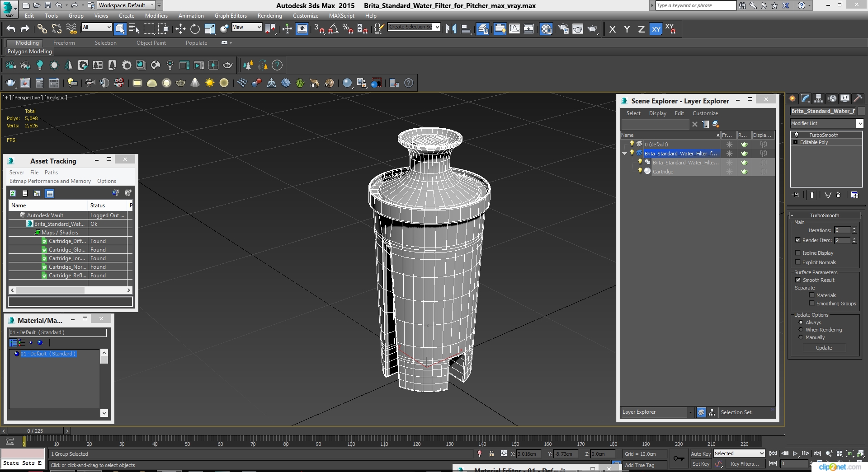Click the Refresh icon in Asset Tracking
868x472 pixels.
click(x=13, y=193)
